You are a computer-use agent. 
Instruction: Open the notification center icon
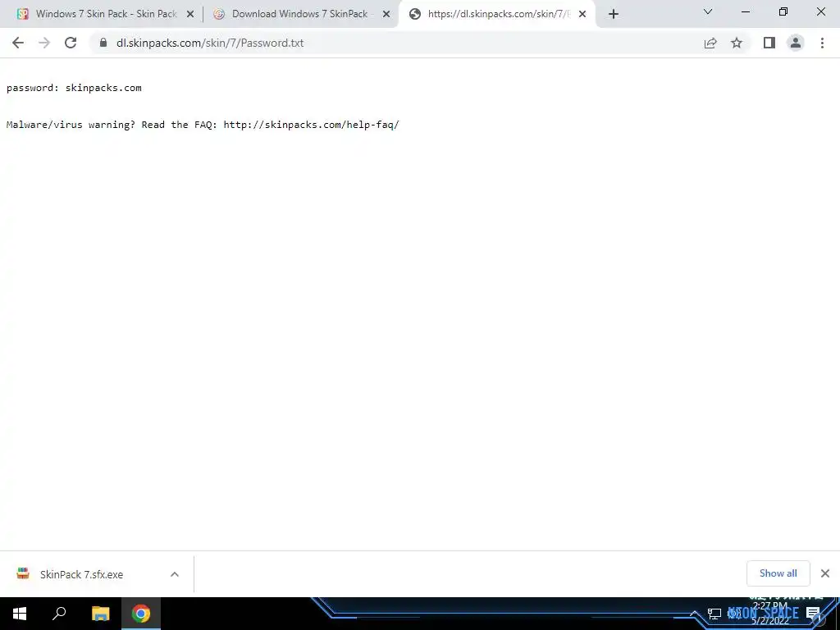tap(814, 614)
